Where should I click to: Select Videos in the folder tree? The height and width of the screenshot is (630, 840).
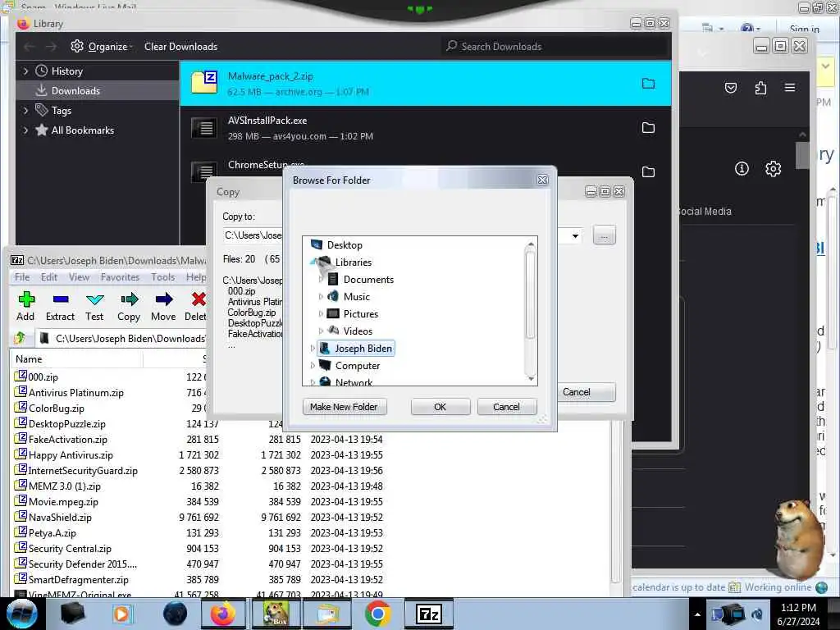(358, 331)
